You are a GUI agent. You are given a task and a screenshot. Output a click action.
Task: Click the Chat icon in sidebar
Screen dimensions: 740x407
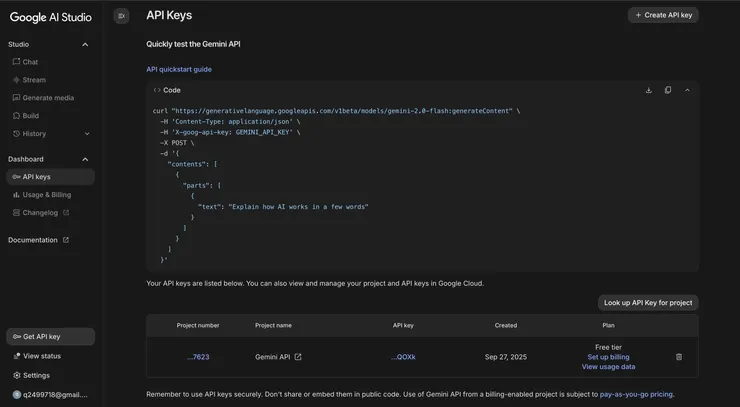(16, 62)
